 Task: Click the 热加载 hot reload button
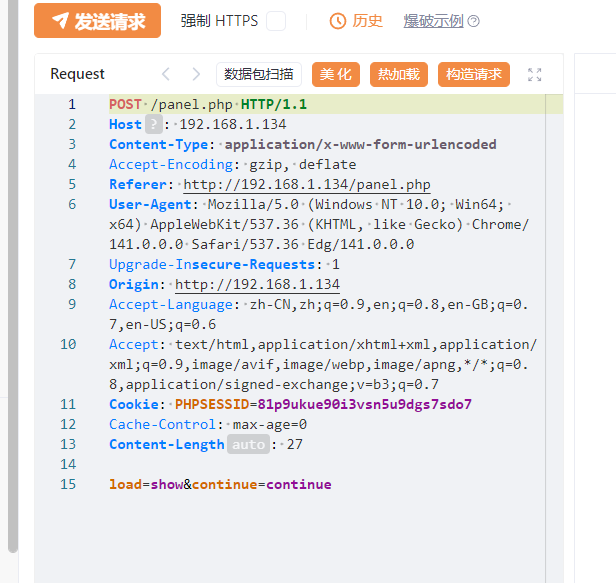point(399,74)
